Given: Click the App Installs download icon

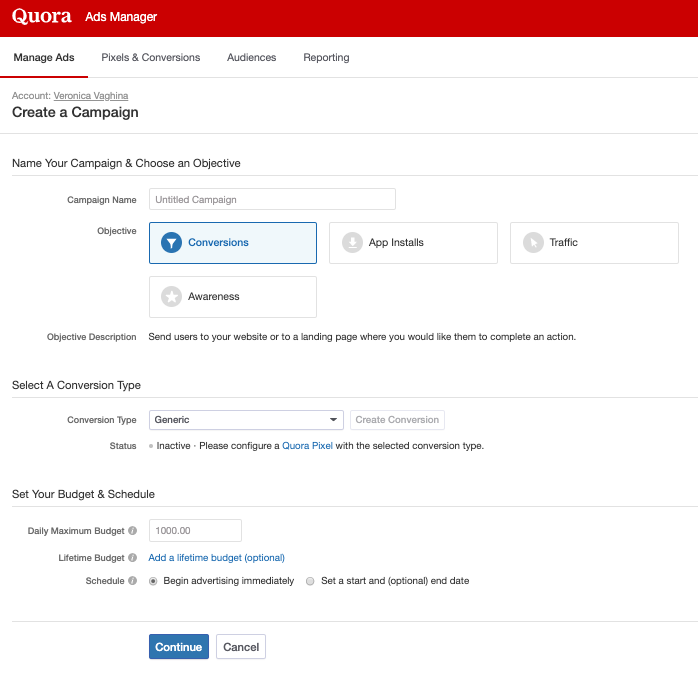Looking at the screenshot, I should (352, 243).
